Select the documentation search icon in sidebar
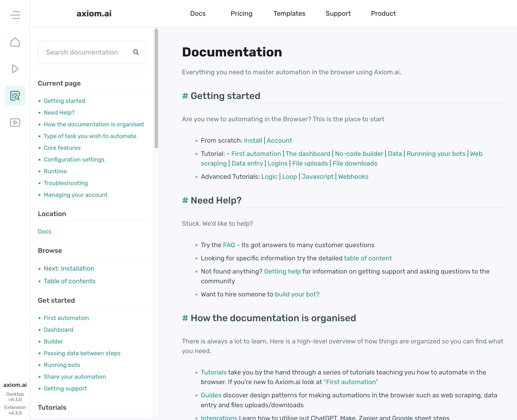Screen dimensions: 517x420 click(15, 96)
